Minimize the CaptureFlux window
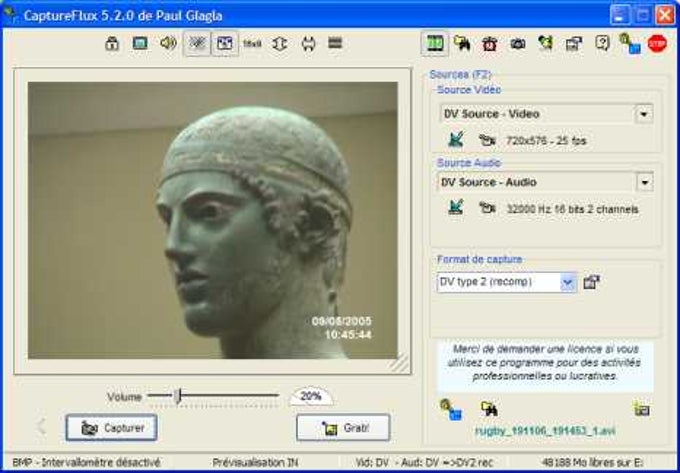This screenshot has width=680, height=473. click(x=620, y=15)
